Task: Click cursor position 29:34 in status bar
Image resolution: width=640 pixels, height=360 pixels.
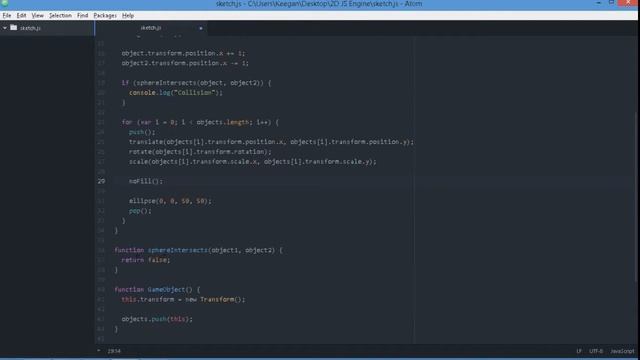Action: (114, 351)
